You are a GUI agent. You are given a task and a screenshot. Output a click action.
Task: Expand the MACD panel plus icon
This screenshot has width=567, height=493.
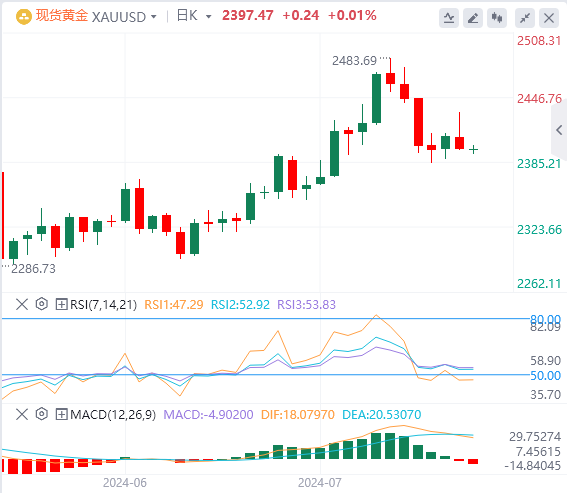61,414
